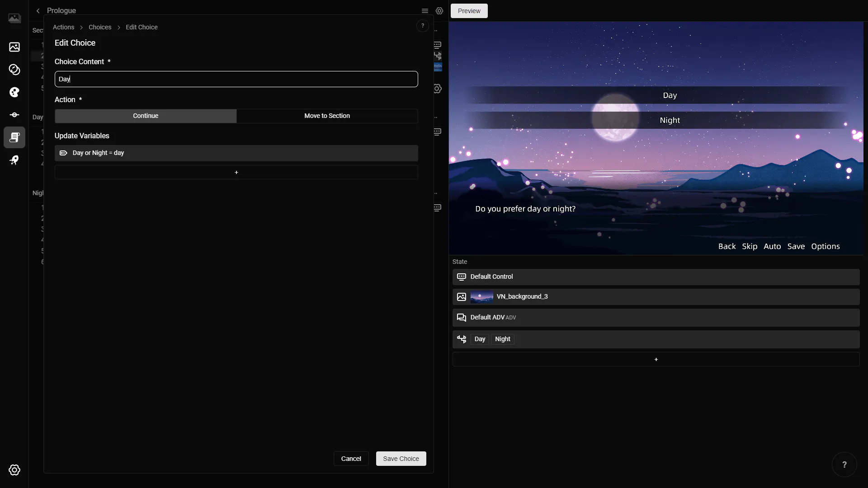The height and width of the screenshot is (488, 868).
Task: Go back with the arrow beside Prologue
Action: tap(38, 11)
